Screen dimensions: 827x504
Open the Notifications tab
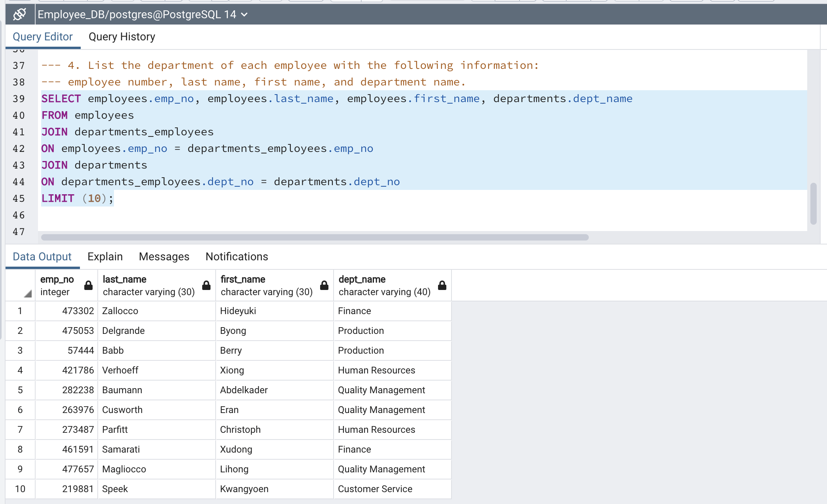pos(237,257)
